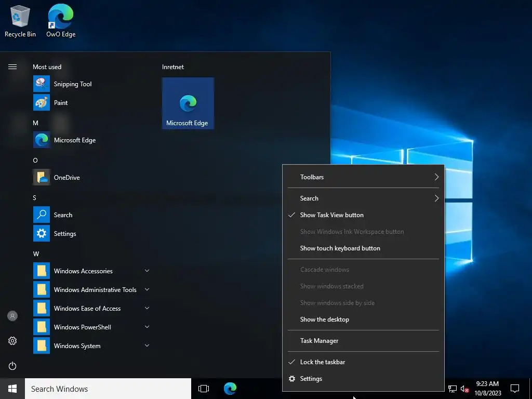Open the Search app in the S section
532x399 pixels.
coord(91,215)
